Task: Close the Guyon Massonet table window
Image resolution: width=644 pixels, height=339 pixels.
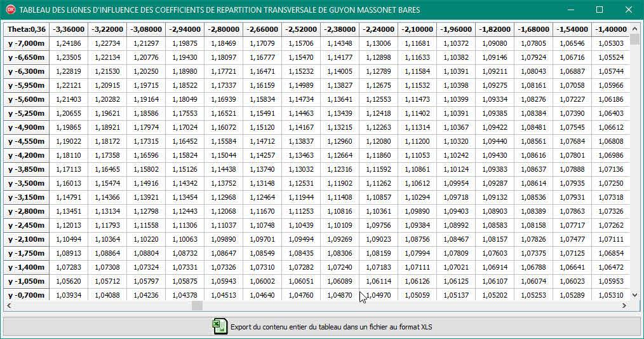Action: (x=628, y=10)
